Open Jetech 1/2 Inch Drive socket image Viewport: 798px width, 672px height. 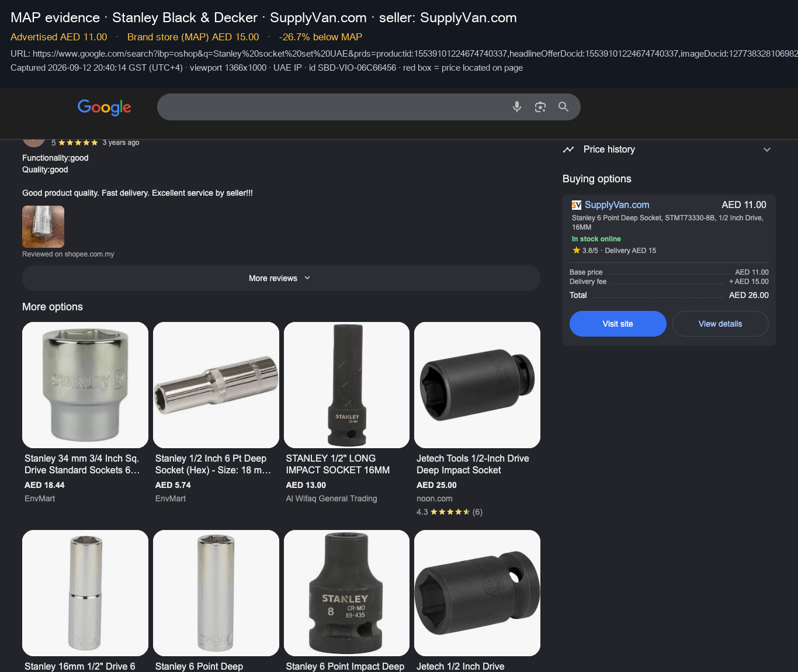(x=477, y=593)
